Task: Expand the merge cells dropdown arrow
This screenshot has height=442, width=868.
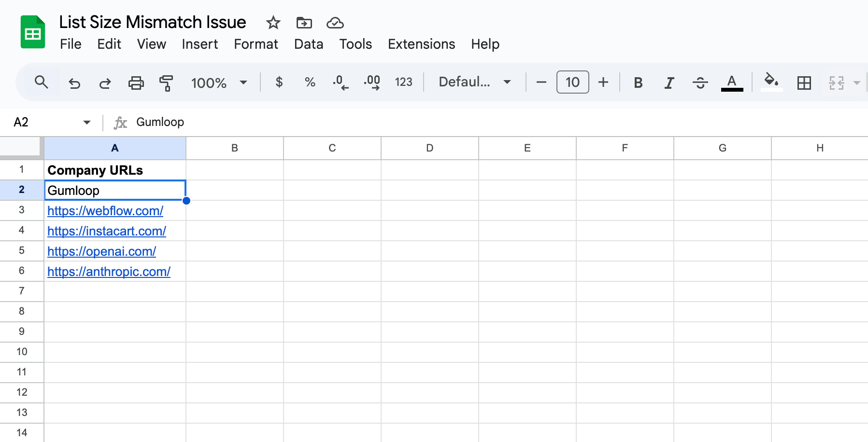Action: pyautogui.click(x=856, y=83)
